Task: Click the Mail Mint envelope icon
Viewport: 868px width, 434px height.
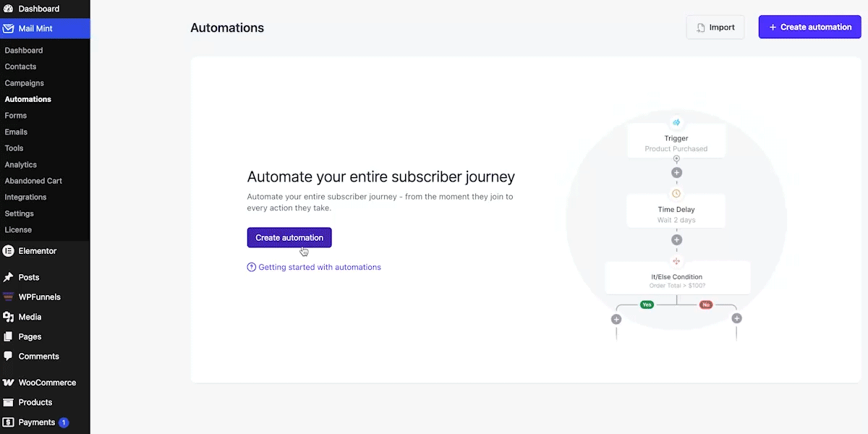Action: click(x=8, y=29)
